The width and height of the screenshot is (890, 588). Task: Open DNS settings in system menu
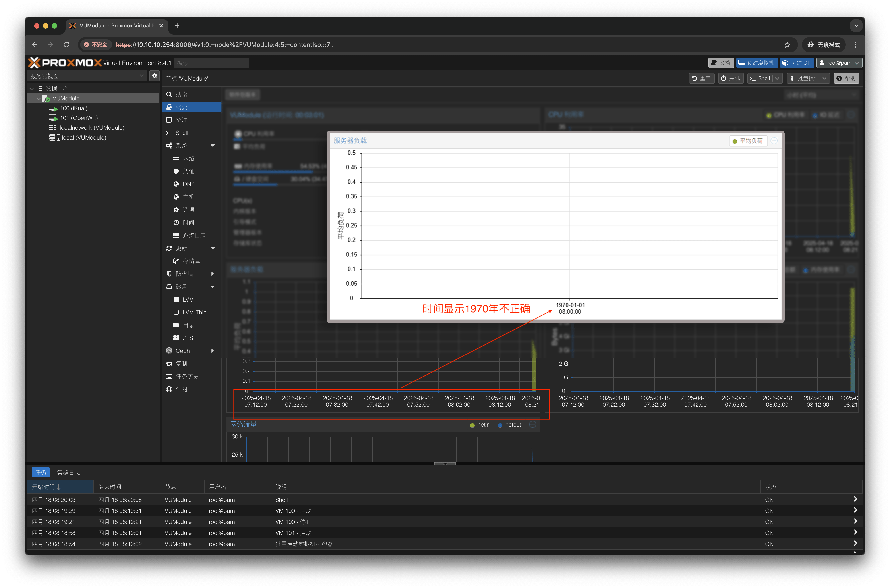188,184
